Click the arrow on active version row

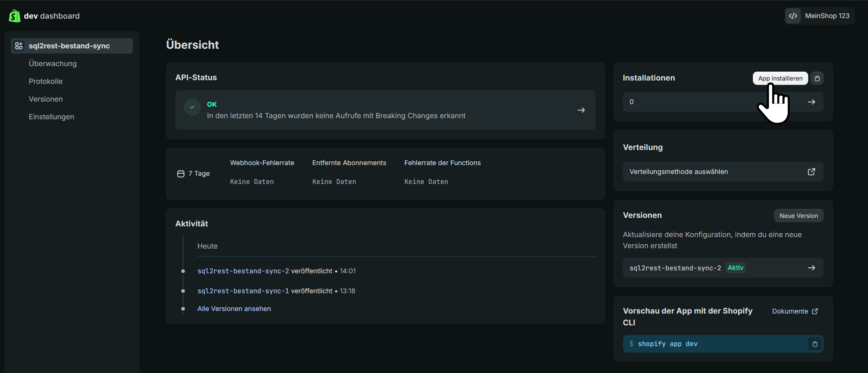[812, 268]
